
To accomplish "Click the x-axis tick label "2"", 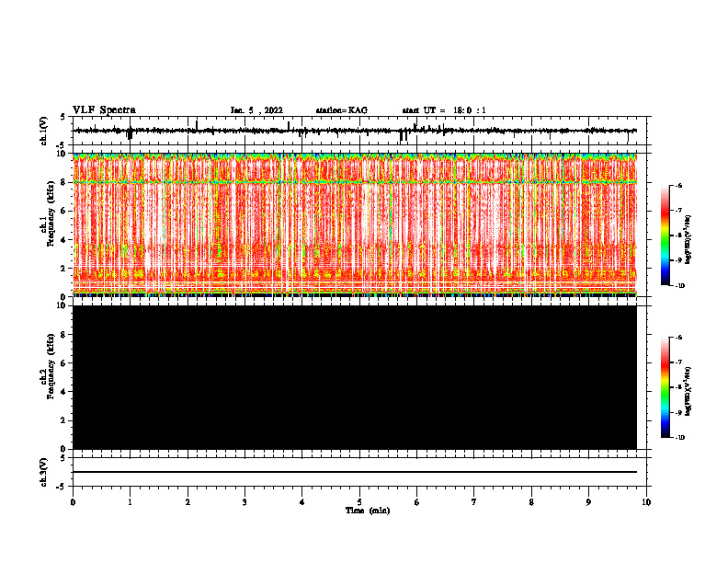I will point(188,502).
